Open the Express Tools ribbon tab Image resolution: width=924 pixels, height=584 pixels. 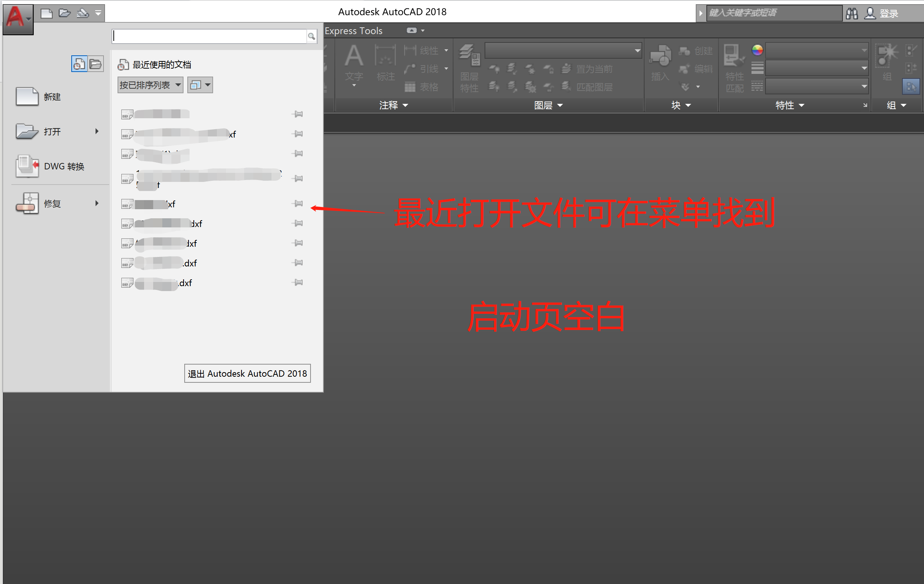coord(353,31)
